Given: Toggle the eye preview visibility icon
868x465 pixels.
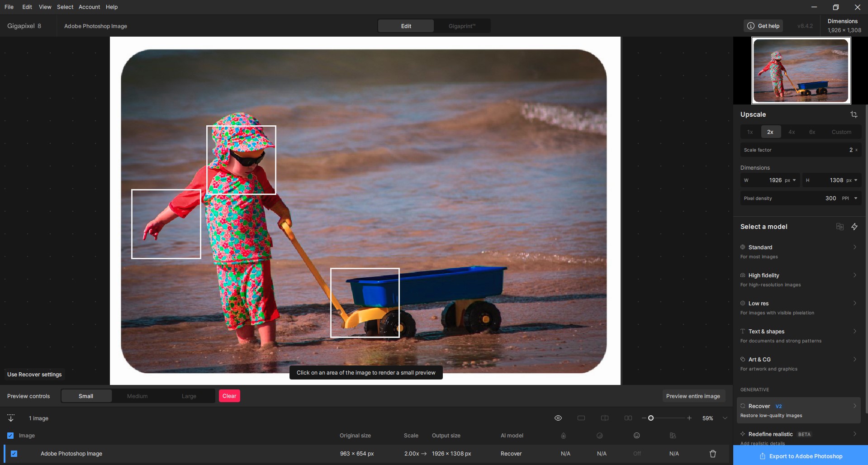Looking at the screenshot, I should point(558,418).
